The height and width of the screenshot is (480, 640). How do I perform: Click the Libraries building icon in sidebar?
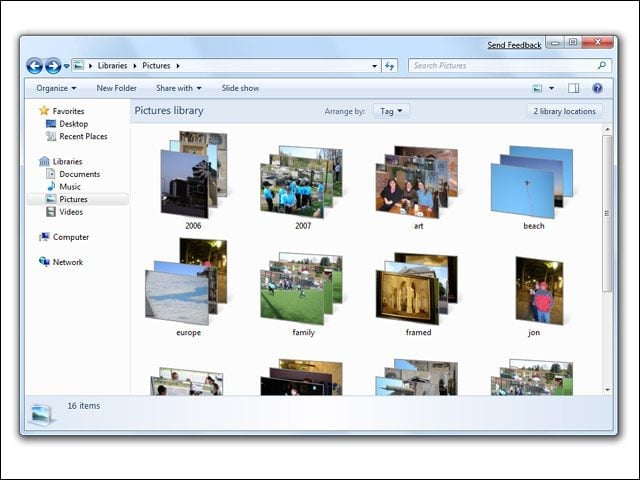44,161
